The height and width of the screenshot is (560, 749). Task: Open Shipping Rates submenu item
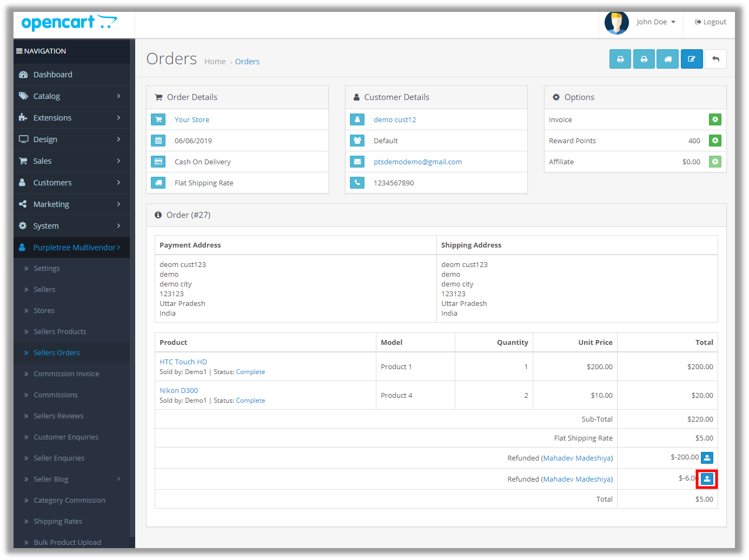click(x=71, y=521)
